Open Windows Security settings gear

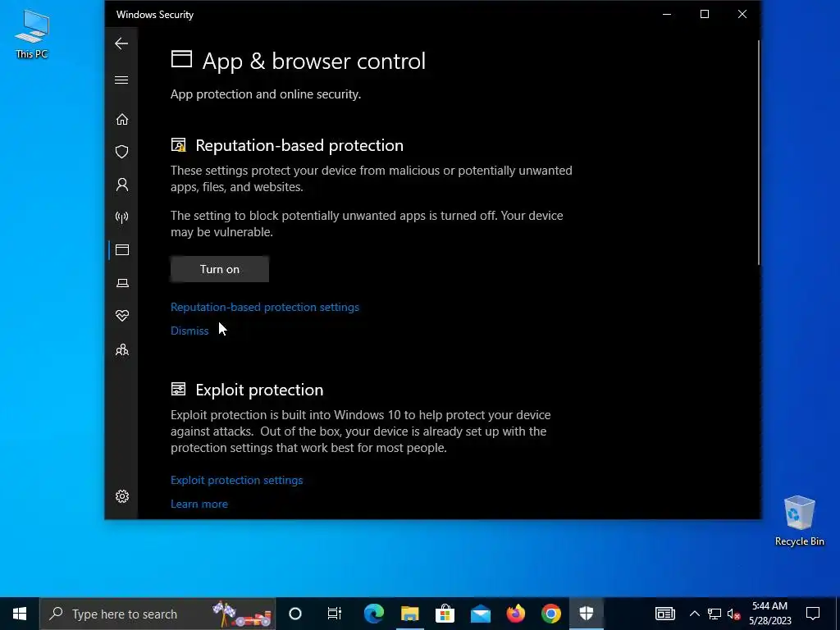click(x=122, y=496)
